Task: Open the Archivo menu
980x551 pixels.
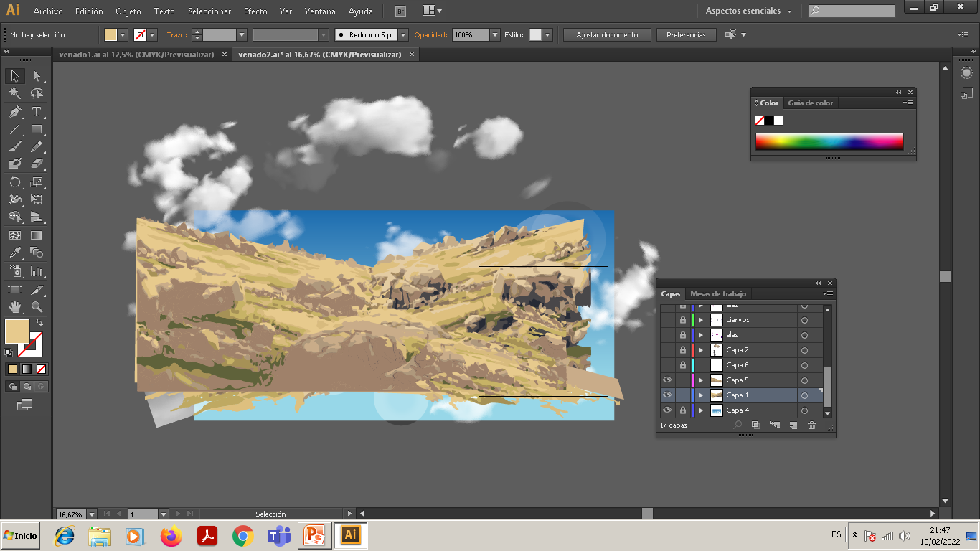Action: click(x=48, y=11)
